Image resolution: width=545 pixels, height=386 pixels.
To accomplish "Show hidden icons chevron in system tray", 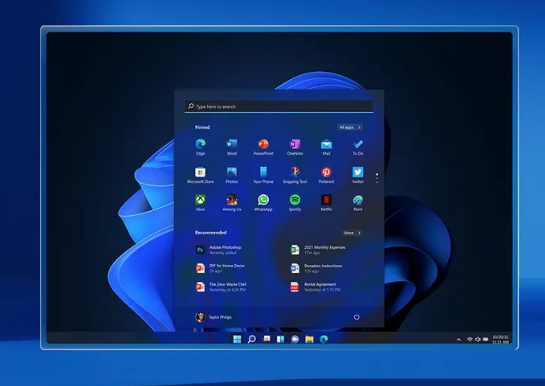I will tap(458, 339).
